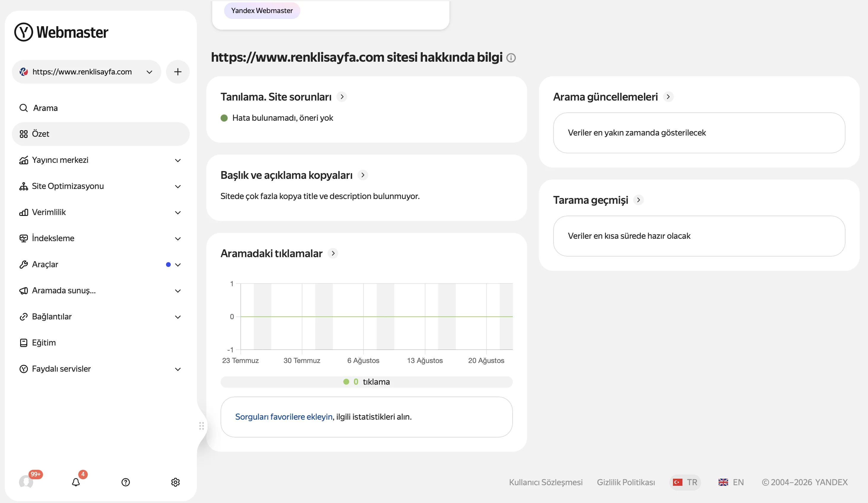Click the Bağlantılar link chain icon

pos(23,317)
